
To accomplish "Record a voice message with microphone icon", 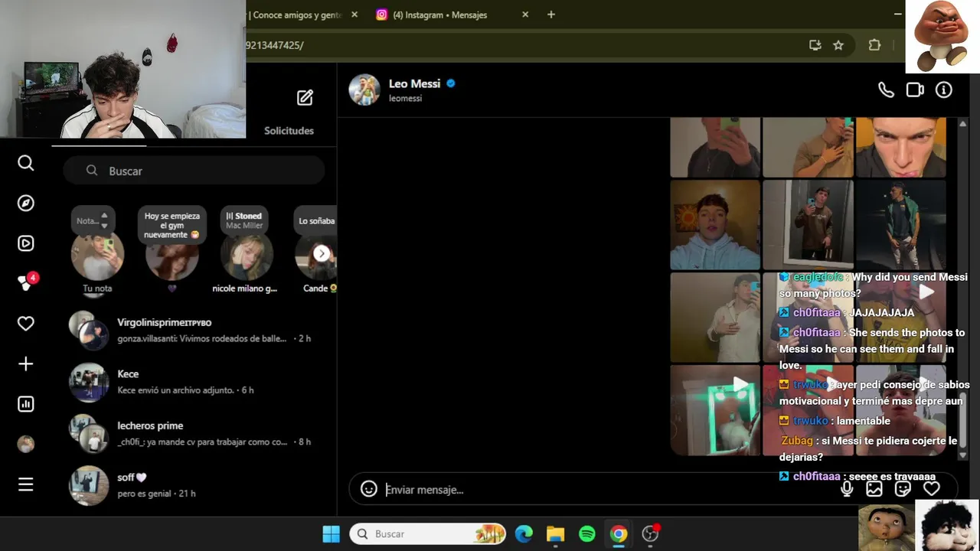I will (847, 489).
